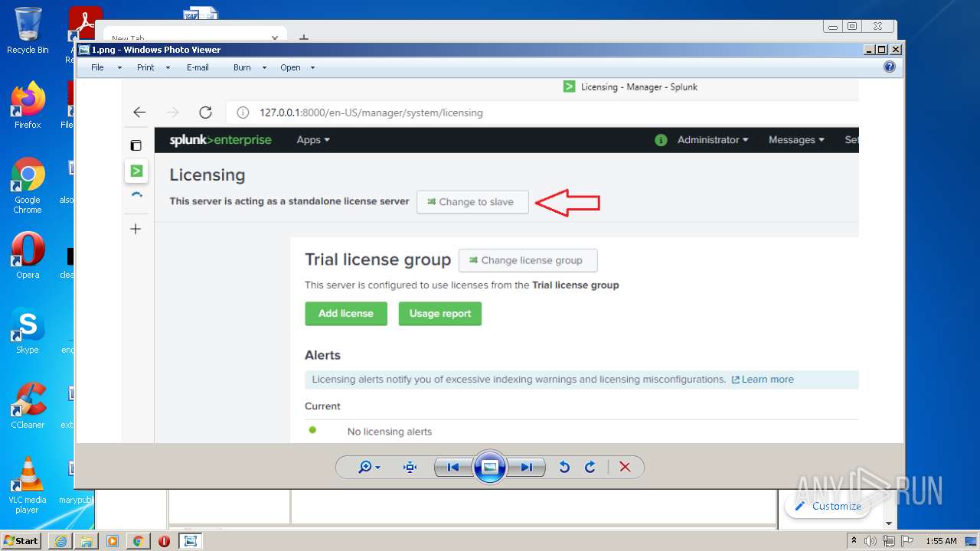
Task: Select the Photo Viewer taskbar button
Action: point(191,541)
